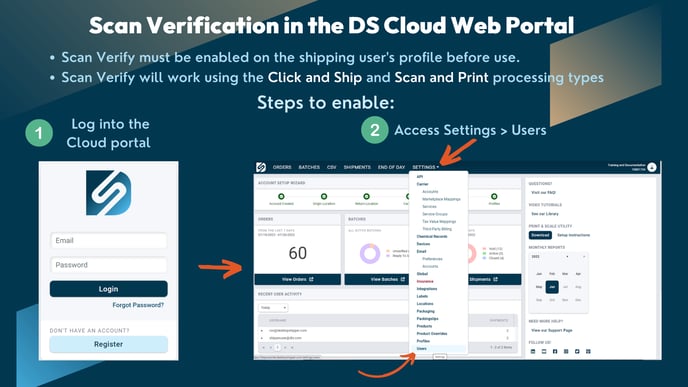This screenshot has height=387, width=688.
Task: Click the dark Login button
Action: pyautogui.click(x=108, y=289)
